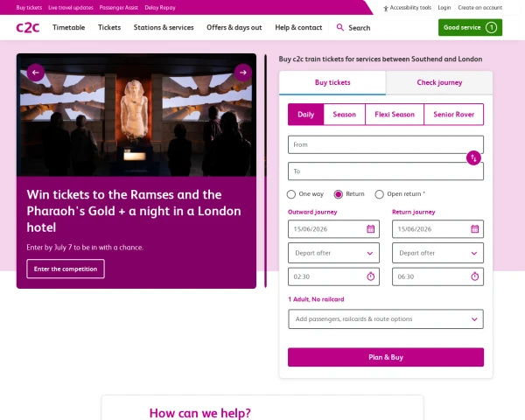Viewport: 525px width, 420px height.
Task: Open outward journey calendar icon
Action: point(370,229)
